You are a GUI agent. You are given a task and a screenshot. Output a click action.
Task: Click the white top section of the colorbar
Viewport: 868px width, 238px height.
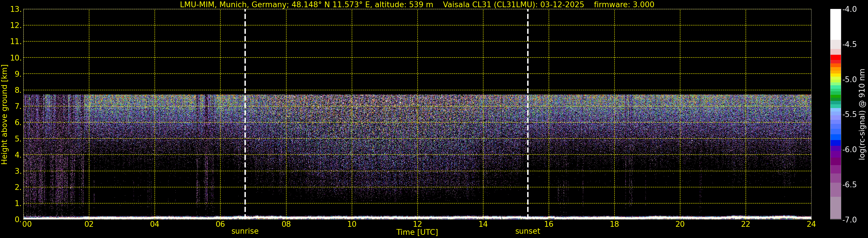tap(835, 24)
